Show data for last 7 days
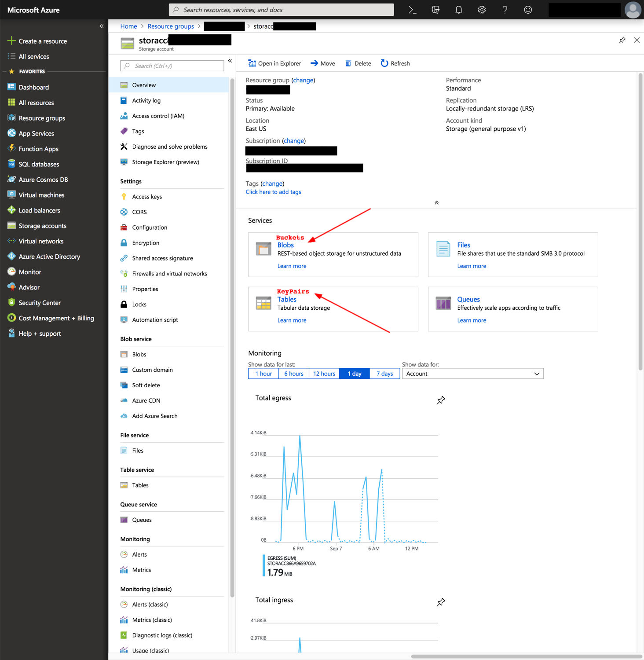This screenshot has height=660, width=644. click(x=384, y=374)
